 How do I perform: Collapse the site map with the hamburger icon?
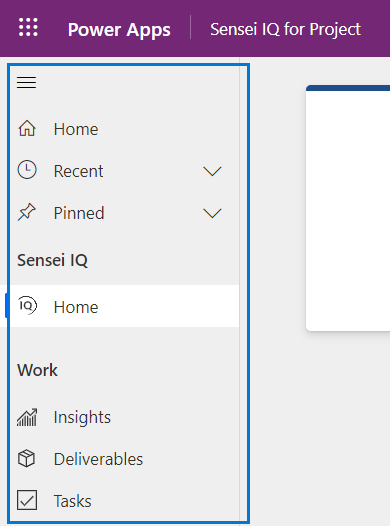[26, 83]
